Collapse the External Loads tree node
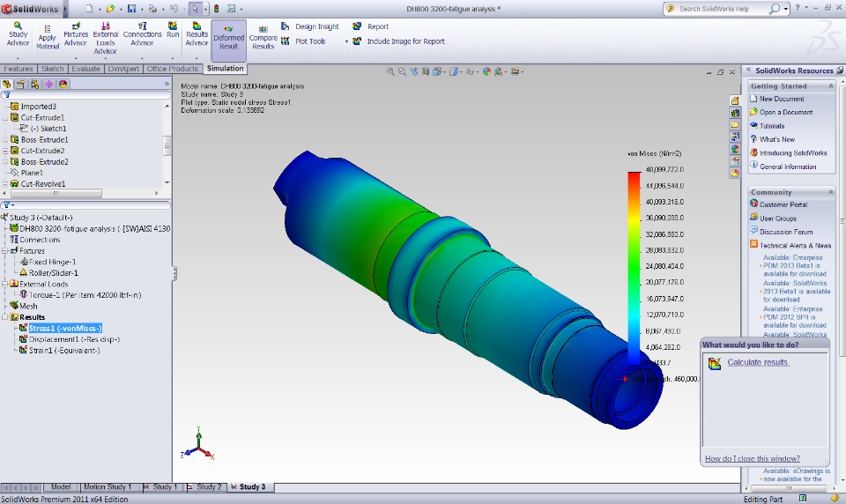The height and width of the screenshot is (504, 846). coord(5,284)
